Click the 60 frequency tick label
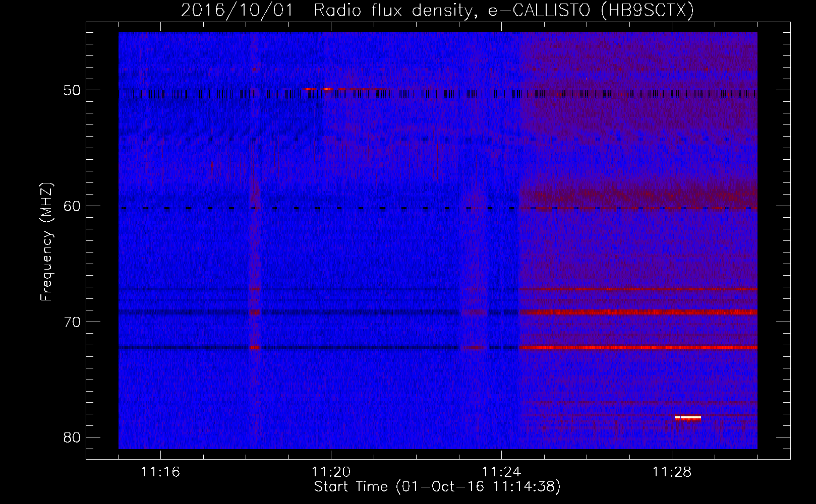This screenshot has width=816, height=504. pyautogui.click(x=72, y=206)
